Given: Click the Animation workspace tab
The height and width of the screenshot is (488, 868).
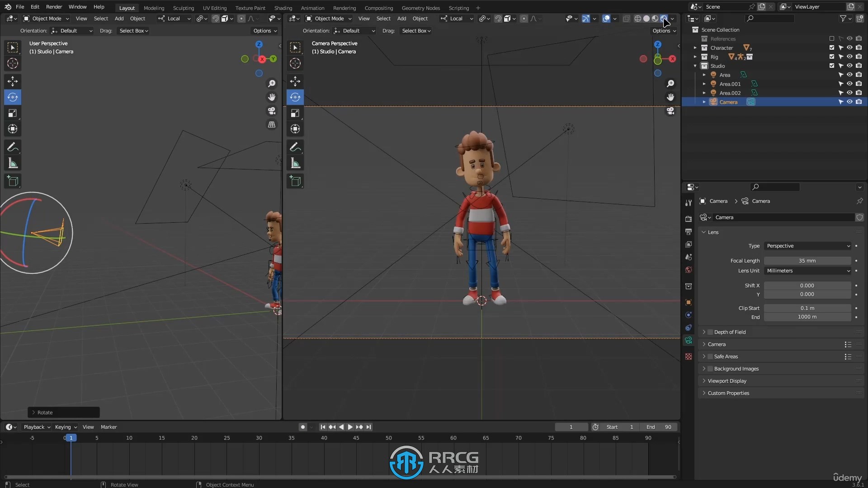Looking at the screenshot, I should pos(312,7).
